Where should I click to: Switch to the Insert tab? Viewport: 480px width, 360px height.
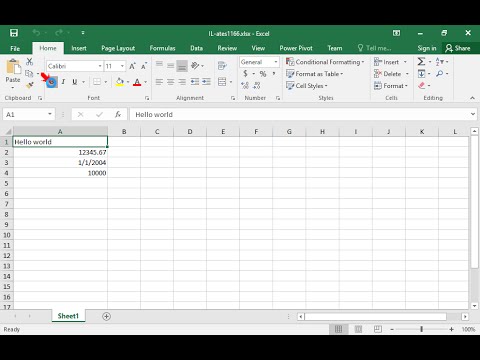79,48
